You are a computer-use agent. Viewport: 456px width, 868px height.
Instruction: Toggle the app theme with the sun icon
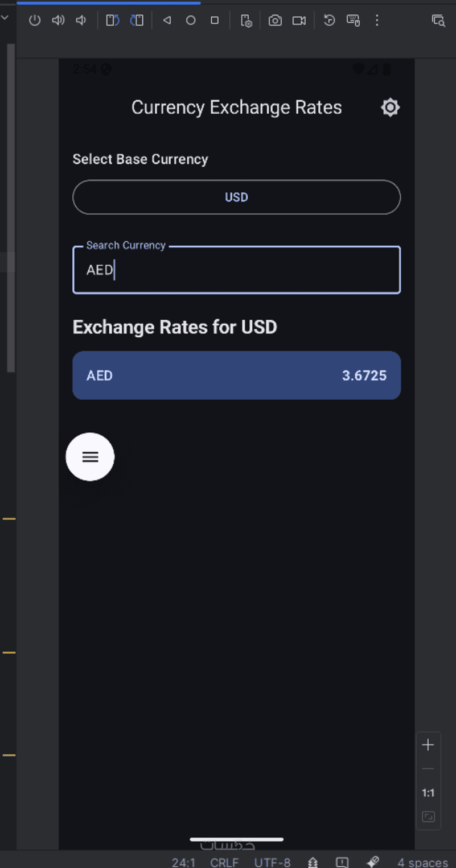pos(390,108)
